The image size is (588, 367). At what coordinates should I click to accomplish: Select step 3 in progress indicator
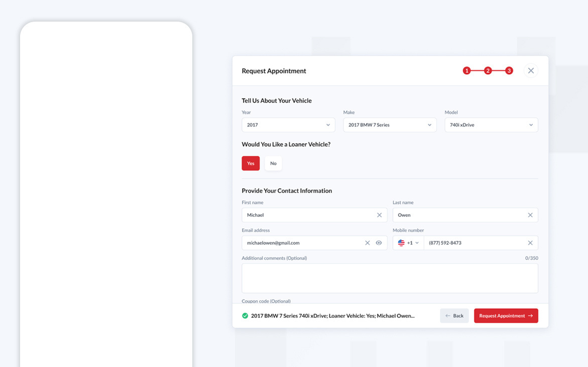tap(509, 71)
